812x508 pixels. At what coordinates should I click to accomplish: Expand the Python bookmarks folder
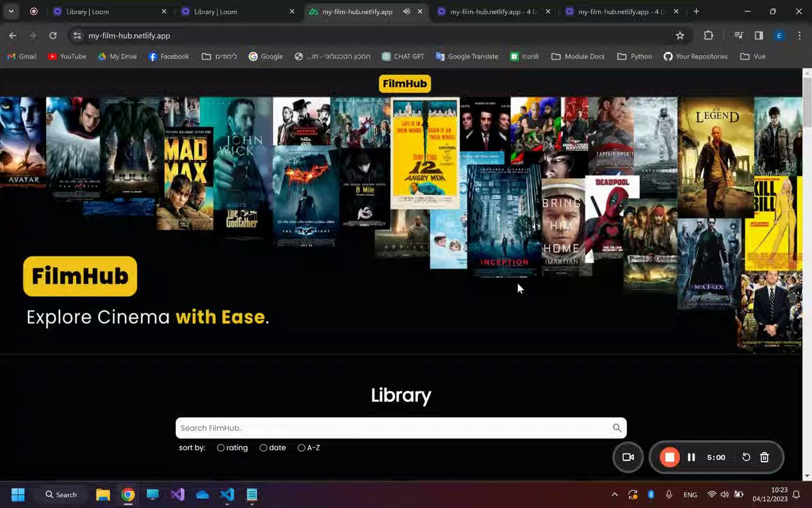635,57
